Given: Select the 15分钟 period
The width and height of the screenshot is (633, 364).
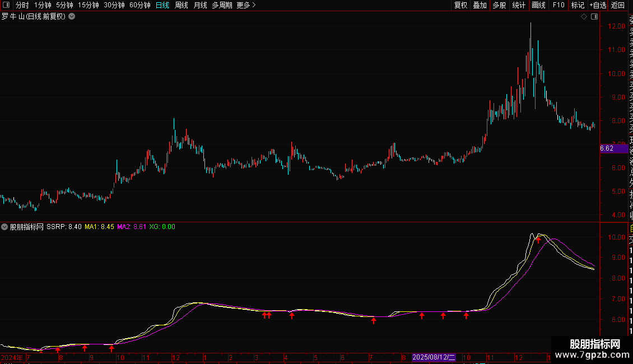Looking at the screenshot, I should tap(88, 5).
